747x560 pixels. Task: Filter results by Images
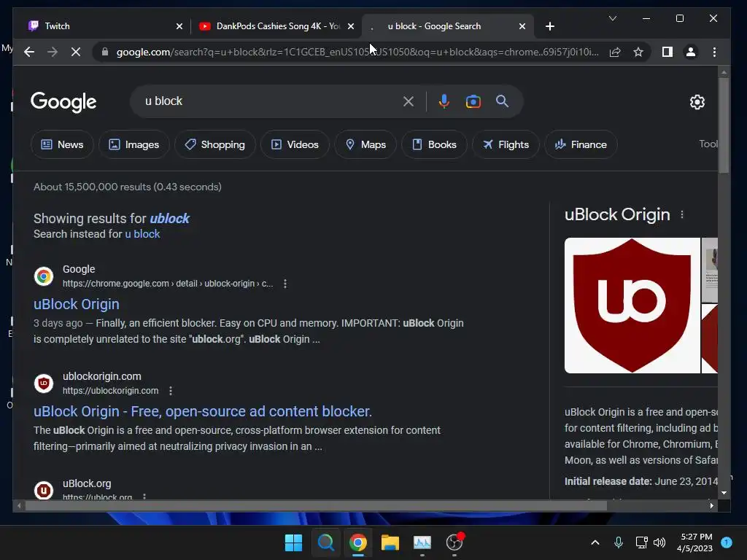134,144
